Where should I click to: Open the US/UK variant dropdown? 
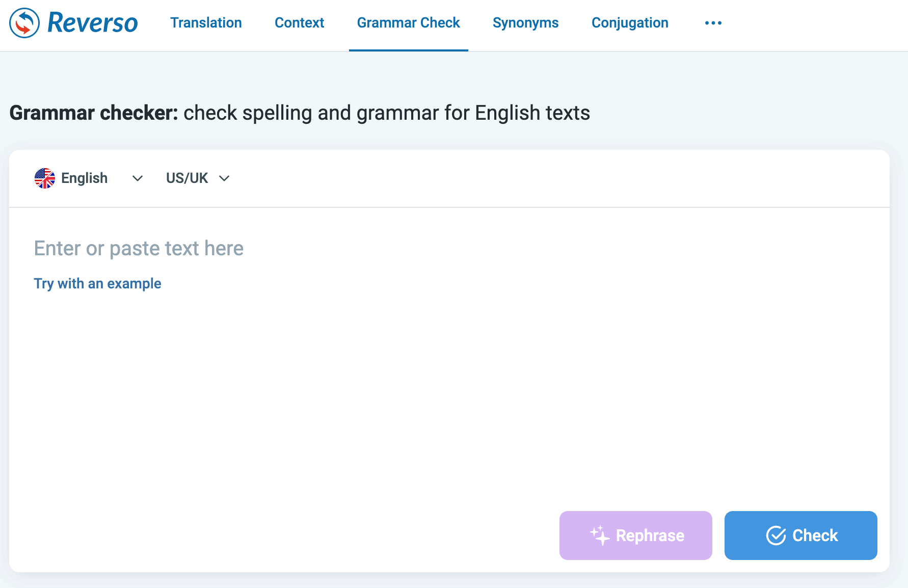coord(187,178)
